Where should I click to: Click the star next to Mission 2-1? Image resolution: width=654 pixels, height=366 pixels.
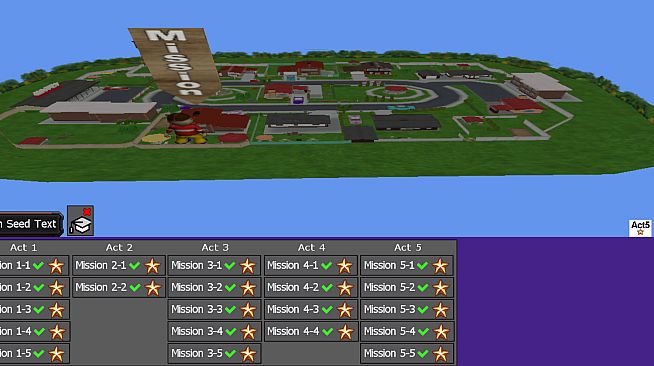coord(152,266)
